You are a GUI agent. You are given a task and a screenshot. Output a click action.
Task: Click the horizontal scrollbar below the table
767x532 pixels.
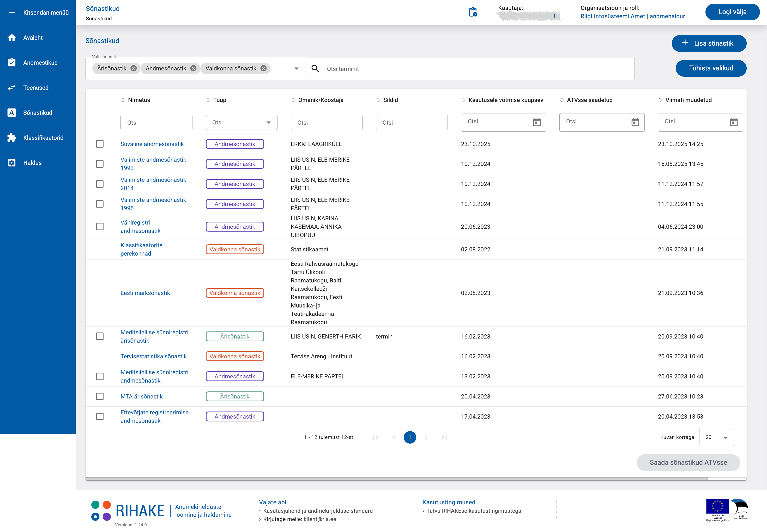click(x=396, y=479)
